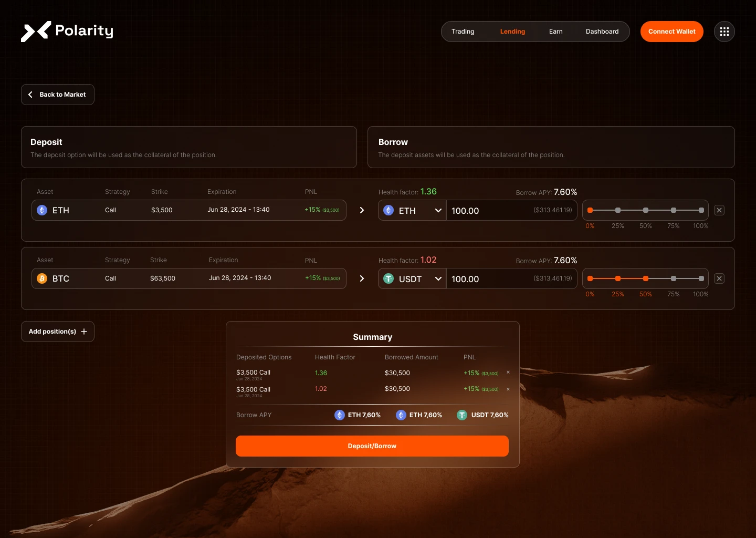Click the $63,500 strike value
This screenshot has height=538, width=756.
pyautogui.click(x=163, y=278)
